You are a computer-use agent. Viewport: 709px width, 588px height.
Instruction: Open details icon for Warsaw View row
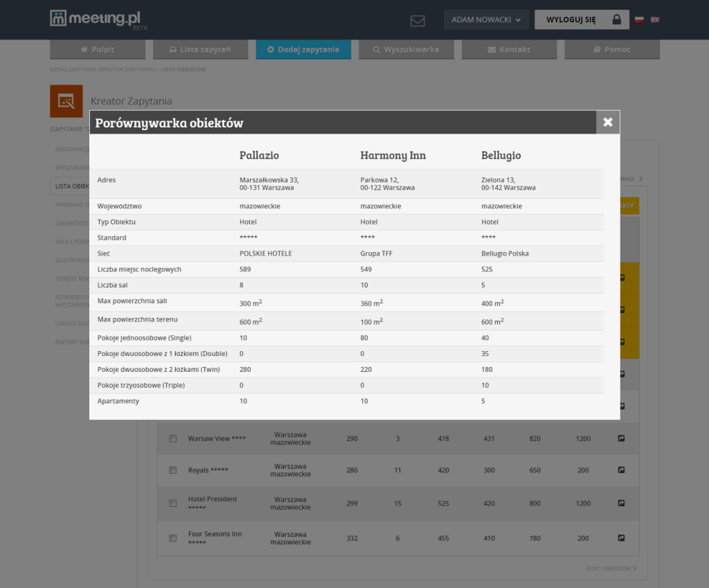click(621, 438)
